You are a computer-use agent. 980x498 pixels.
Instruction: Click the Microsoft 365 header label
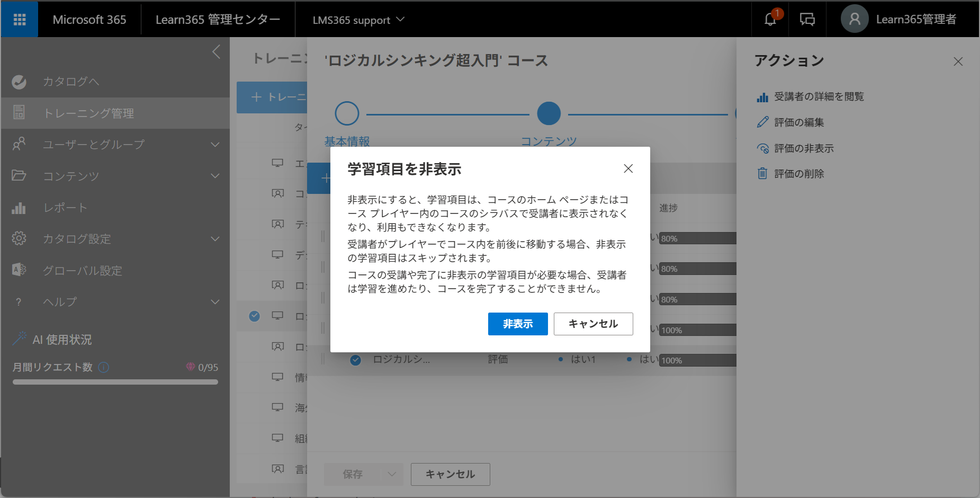point(89,20)
